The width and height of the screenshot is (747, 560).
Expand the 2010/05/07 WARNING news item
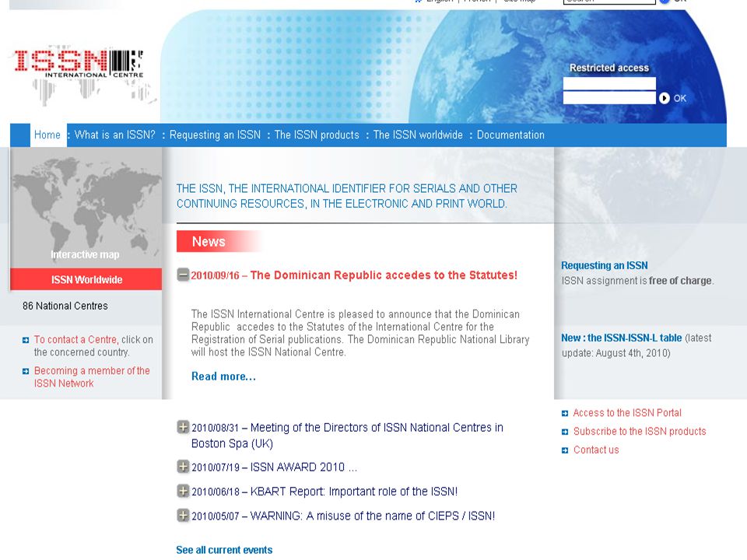183,515
